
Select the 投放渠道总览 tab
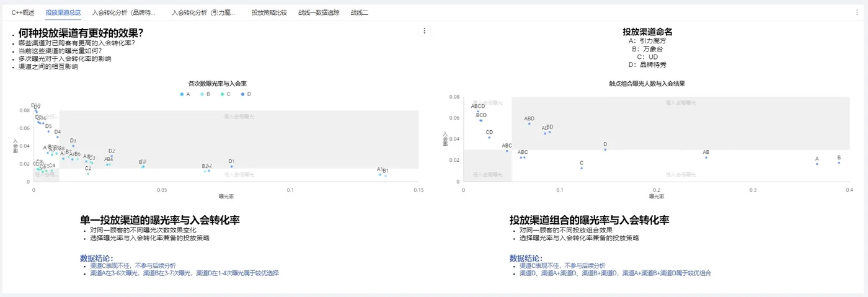63,12
